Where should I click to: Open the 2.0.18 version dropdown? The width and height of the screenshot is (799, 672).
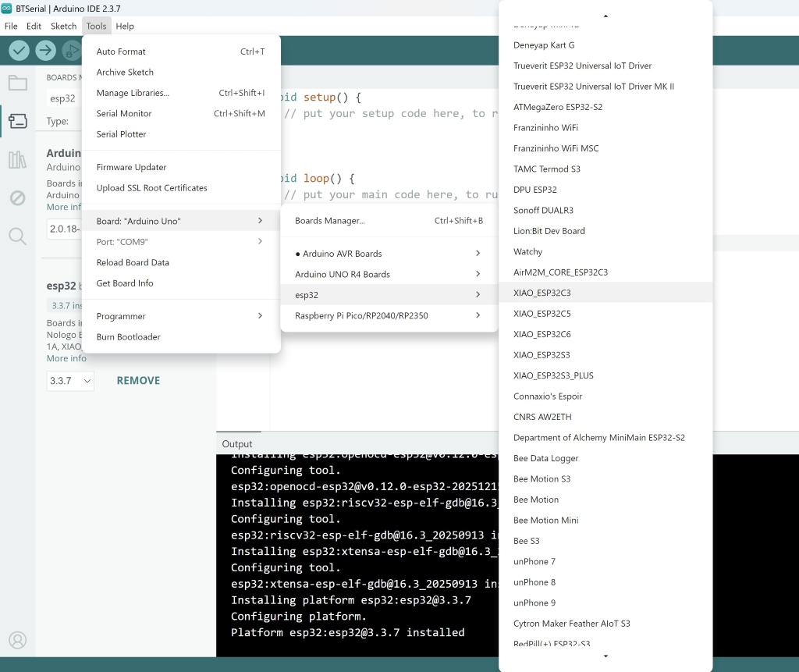[64, 229]
